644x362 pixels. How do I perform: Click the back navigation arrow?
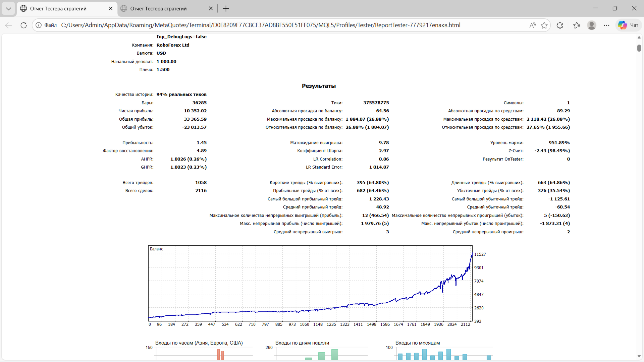(9, 25)
